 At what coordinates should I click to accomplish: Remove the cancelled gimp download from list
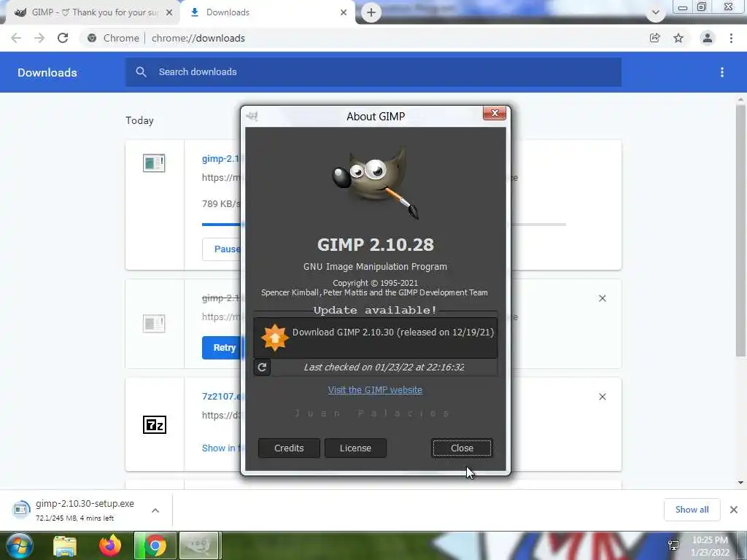click(603, 298)
